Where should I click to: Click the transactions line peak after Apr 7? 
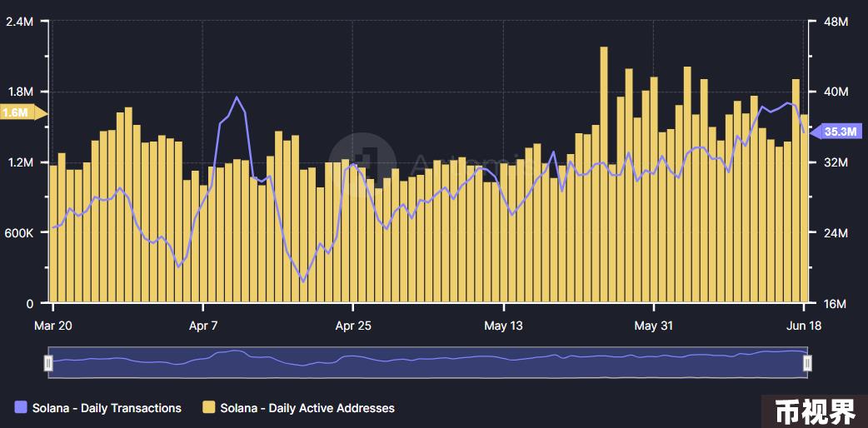[237, 97]
